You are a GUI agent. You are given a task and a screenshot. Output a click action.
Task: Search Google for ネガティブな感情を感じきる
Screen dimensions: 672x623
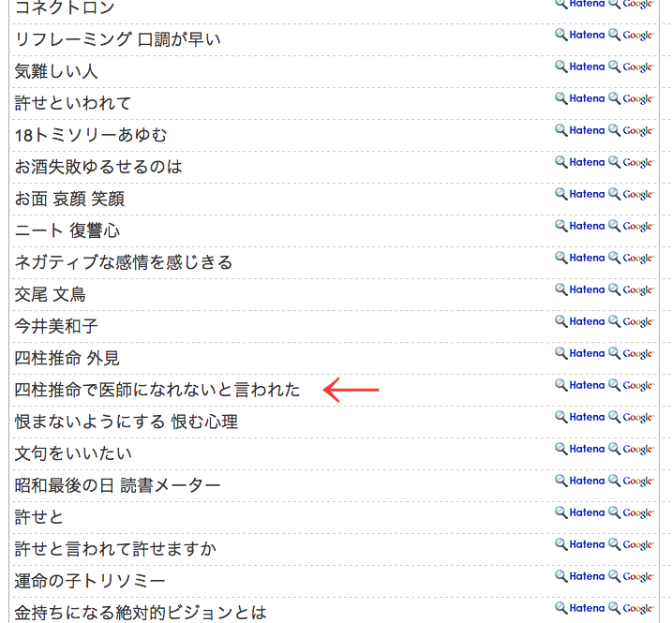tap(631, 258)
